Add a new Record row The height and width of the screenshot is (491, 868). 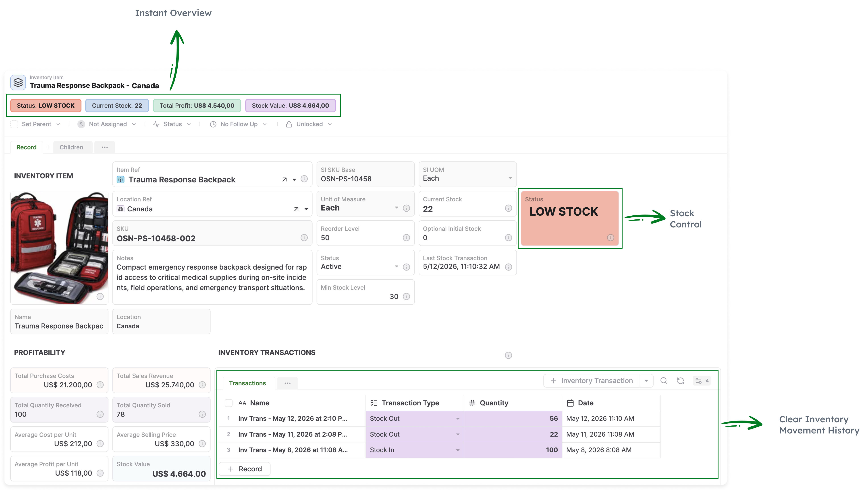tap(245, 469)
